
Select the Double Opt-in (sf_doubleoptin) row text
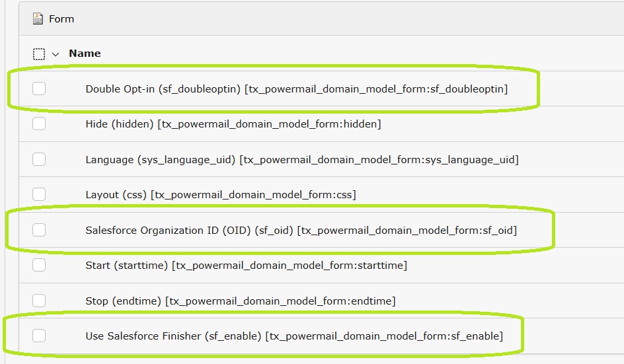coord(297,89)
